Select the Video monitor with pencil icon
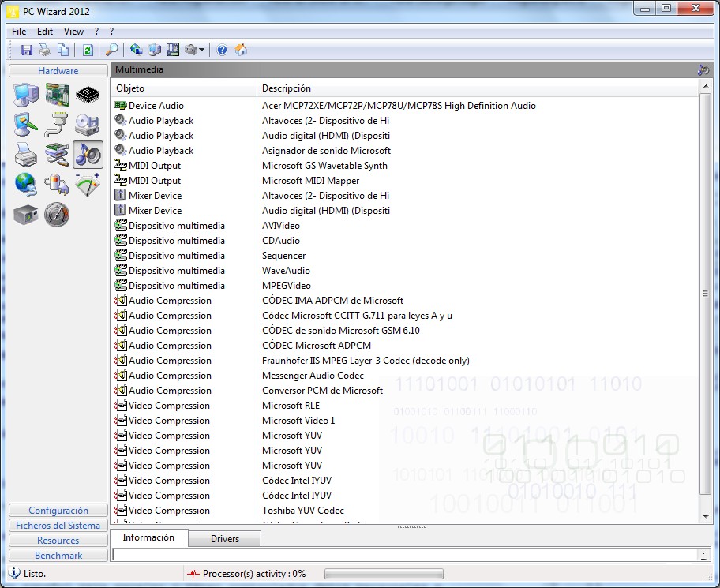This screenshot has width=720, height=588. [x=26, y=125]
